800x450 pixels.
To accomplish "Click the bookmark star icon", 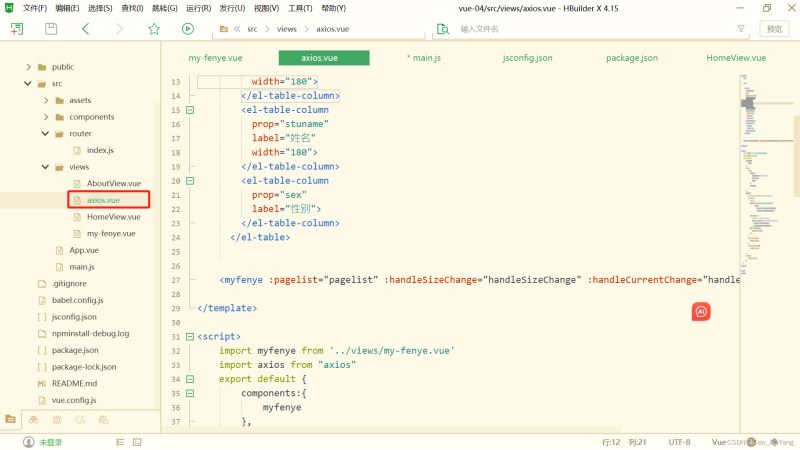I will (154, 29).
